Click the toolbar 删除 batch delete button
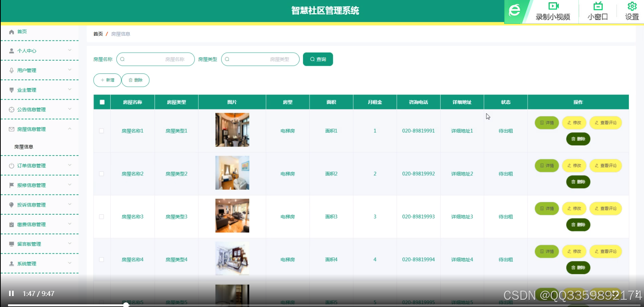This screenshot has height=307, width=644. (x=136, y=80)
